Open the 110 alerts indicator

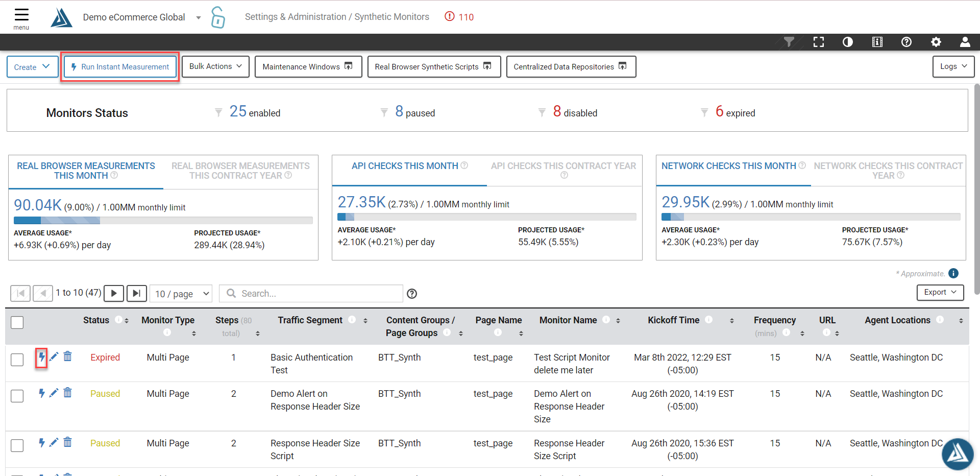click(459, 17)
